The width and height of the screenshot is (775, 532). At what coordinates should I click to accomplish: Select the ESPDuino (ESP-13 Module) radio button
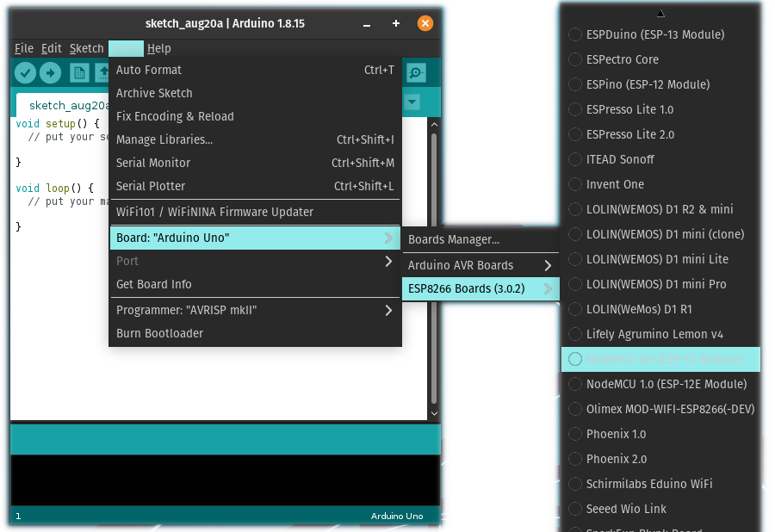click(x=575, y=34)
